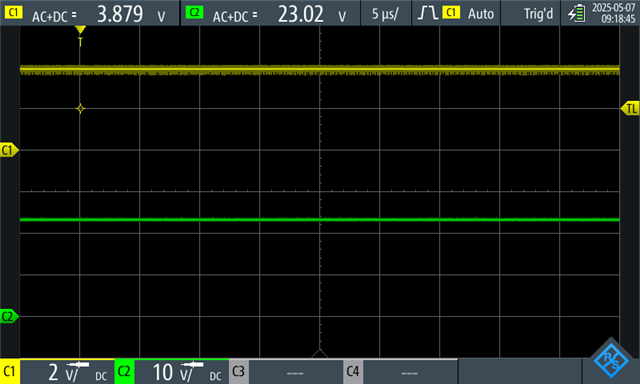The height and width of the screenshot is (384, 640).
Task: Open the Rohde & Schwarz menu diamond icon
Action: pos(611,360)
